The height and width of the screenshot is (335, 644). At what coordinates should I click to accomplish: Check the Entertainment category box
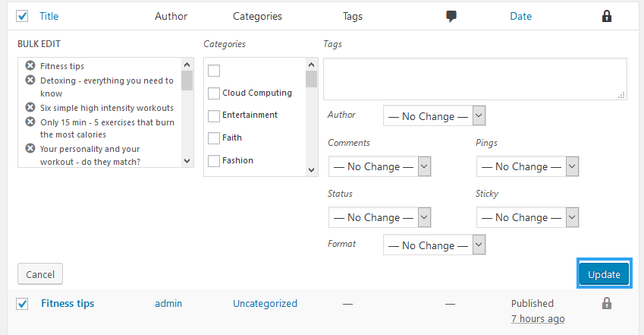coord(214,115)
